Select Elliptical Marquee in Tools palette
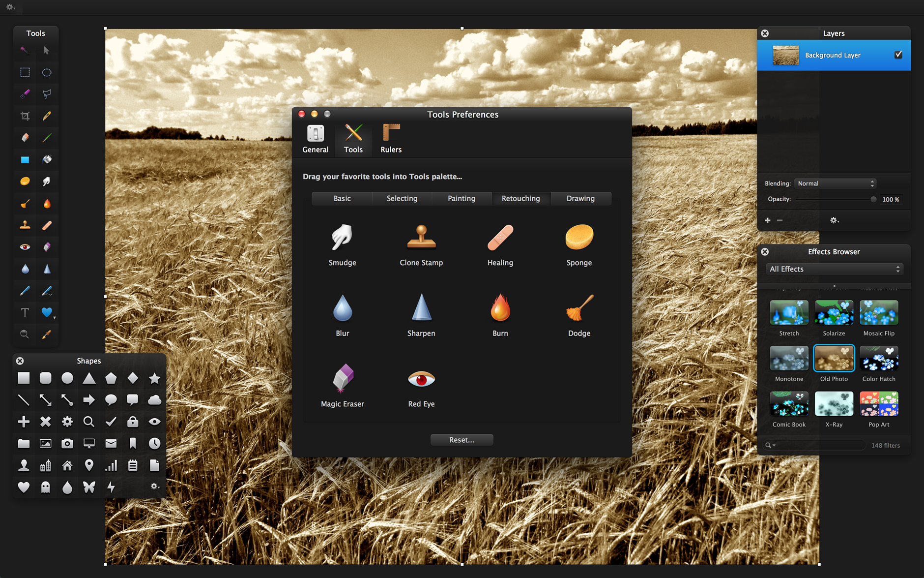Screen dimensions: 924x578 tap(47, 72)
